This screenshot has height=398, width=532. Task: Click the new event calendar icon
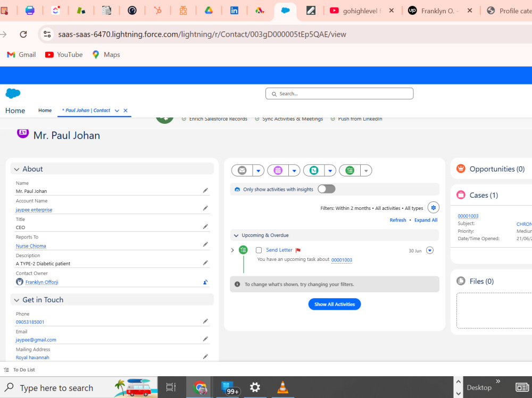click(278, 170)
